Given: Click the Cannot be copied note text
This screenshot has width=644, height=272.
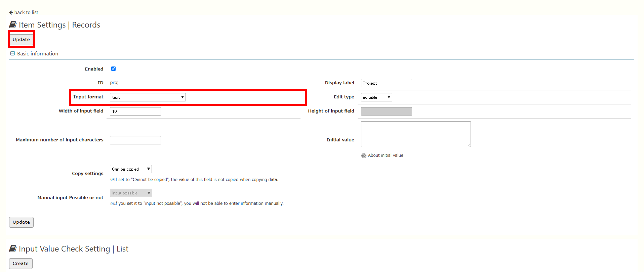Looking at the screenshot, I should pos(194,179).
